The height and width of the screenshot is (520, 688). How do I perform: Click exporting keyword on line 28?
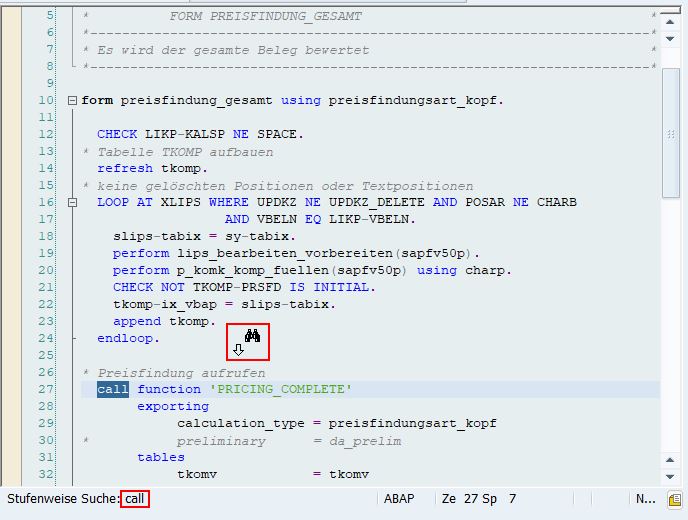coord(173,407)
